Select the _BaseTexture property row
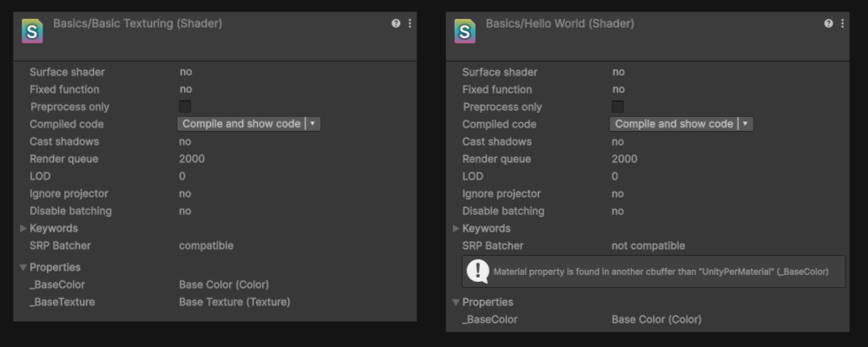 [x=62, y=302]
